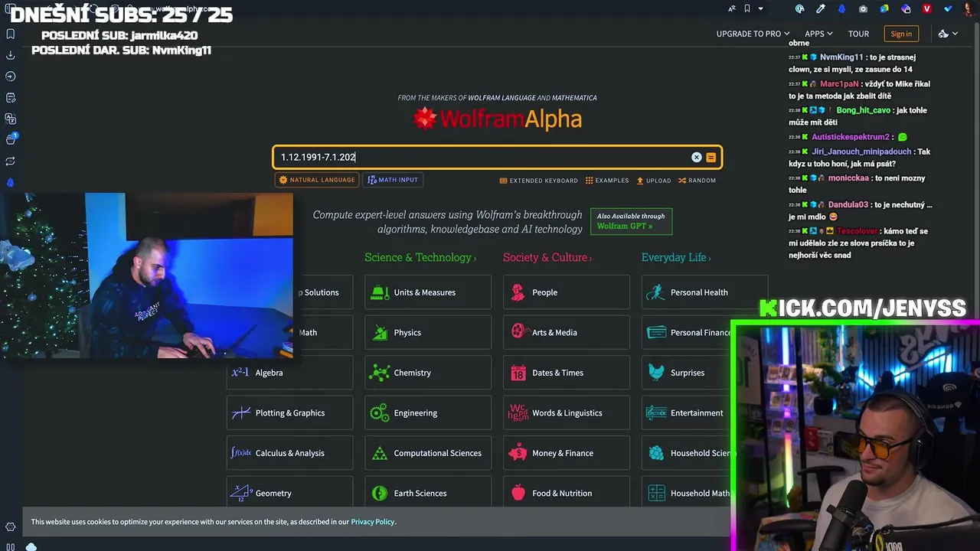Open the Wolfram GPT link
This screenshot has width=980, height=551.
(x=631, y=221)
